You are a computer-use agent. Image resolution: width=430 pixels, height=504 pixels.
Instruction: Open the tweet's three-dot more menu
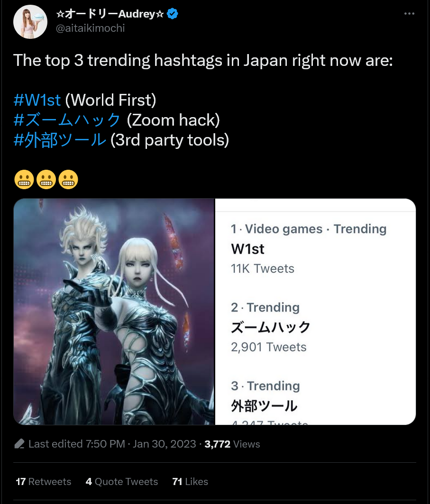[409, 13]
